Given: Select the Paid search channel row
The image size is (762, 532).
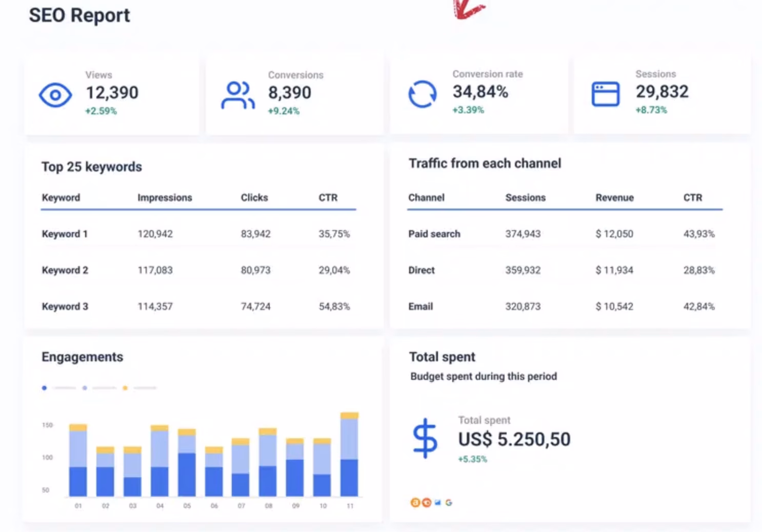Looking at the screenshot, I should click(x=434, y=234).
